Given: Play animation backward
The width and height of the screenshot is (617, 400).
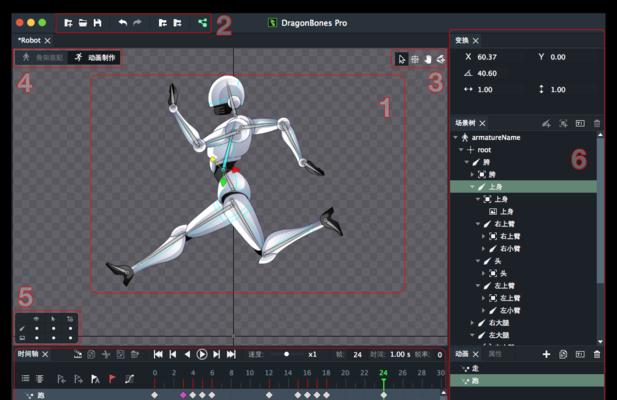Looking at the screenshot, I should (187, 354).
